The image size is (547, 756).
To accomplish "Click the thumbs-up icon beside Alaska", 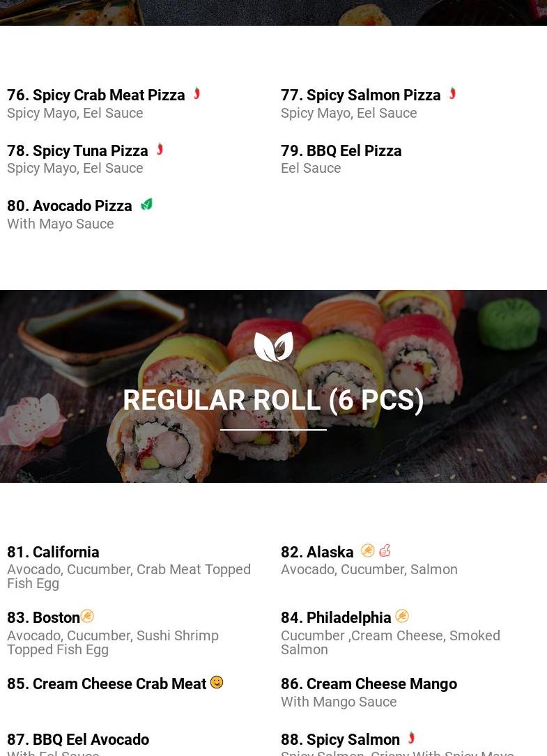I will coord(385,550).
